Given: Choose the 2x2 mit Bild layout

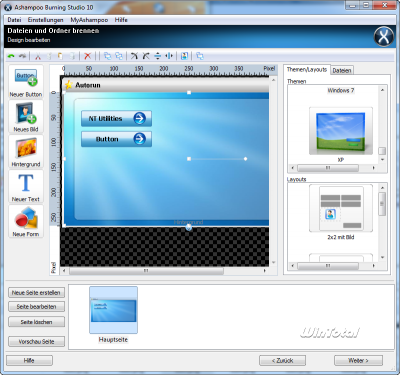Looking at the screenshot, I should pyautogui.click(x=341, y=208).
